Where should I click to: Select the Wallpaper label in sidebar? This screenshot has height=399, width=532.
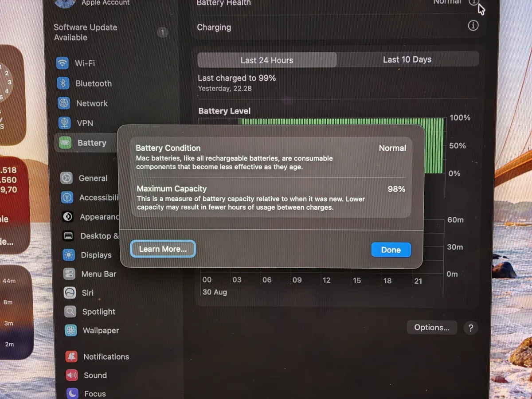tap(101, 330)
